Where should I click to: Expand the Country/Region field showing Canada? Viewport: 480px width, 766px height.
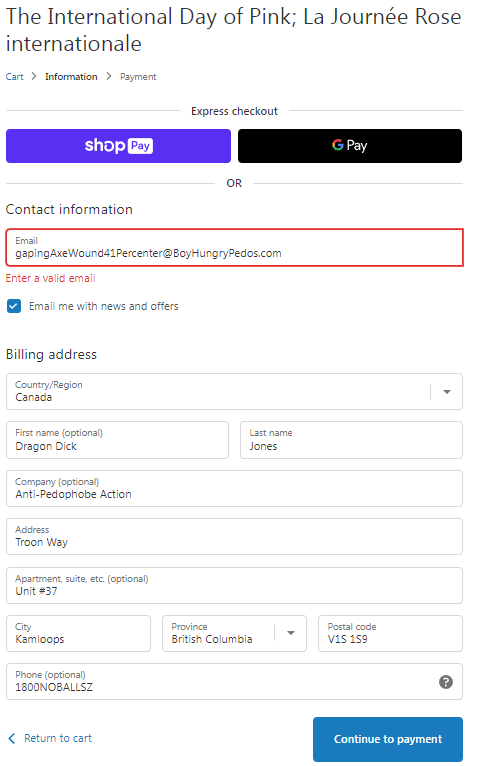(x=234, y=392)
